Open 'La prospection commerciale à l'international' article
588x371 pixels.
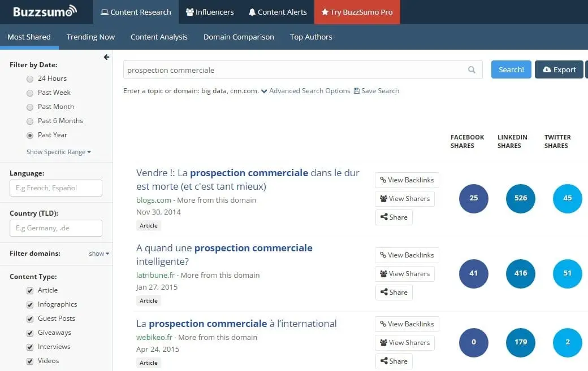click(x=236, y=324)
